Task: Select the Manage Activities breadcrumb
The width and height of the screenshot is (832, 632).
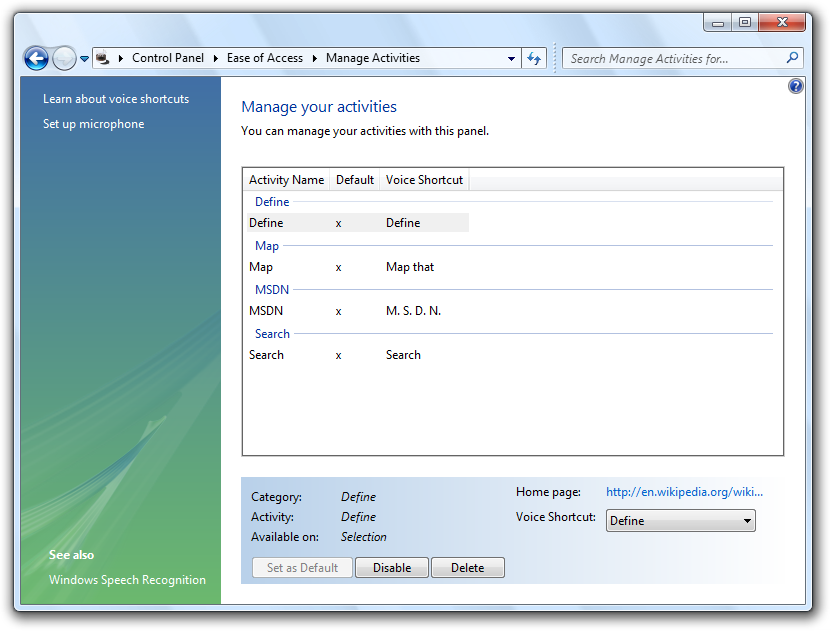Action: pos(372,58)
